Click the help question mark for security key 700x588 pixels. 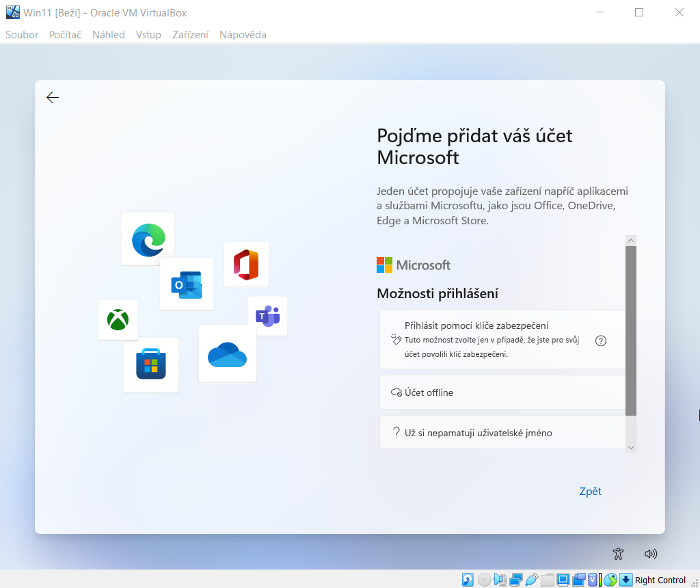(x=601, y=340)
